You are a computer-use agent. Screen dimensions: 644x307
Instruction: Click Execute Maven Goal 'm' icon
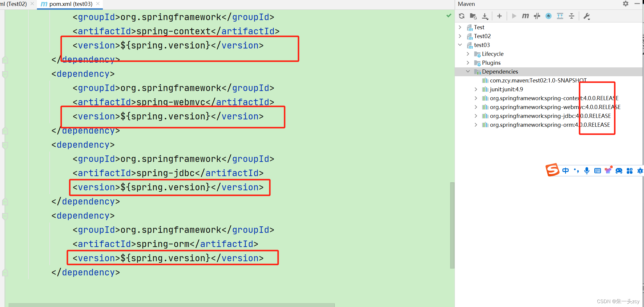pos(525,16)
